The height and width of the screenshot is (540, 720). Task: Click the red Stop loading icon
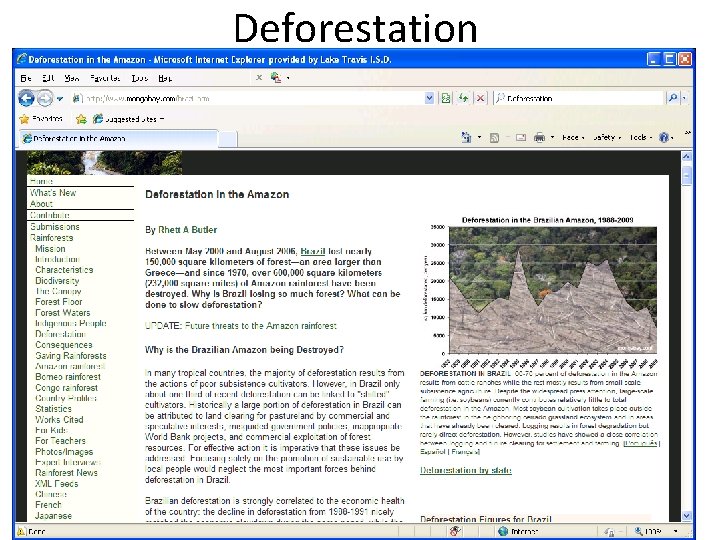pos(480,98)
